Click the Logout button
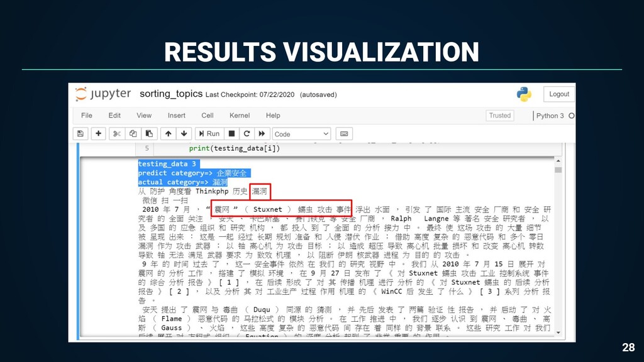Viewport: 644px width, 362px height. (559, 94)
